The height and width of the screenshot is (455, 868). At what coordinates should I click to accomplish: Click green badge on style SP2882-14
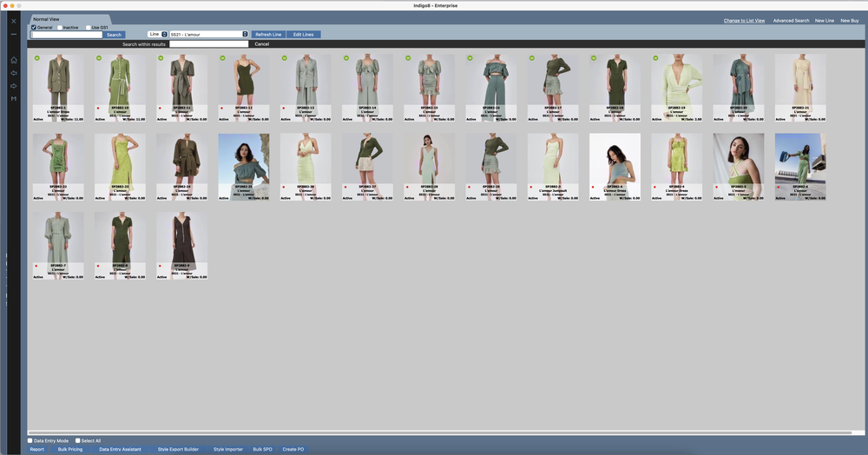(x=346, y=58)
